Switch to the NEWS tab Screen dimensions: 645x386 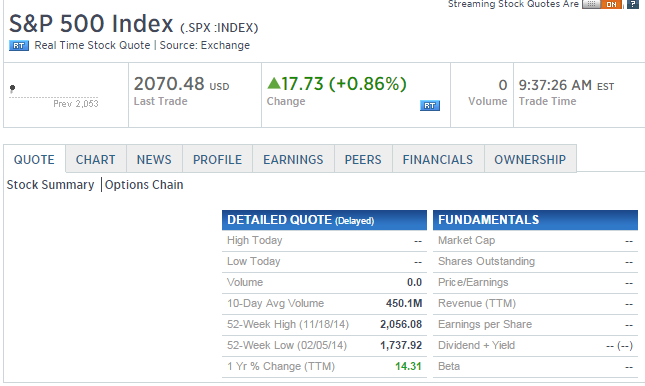tap(154, 159)
